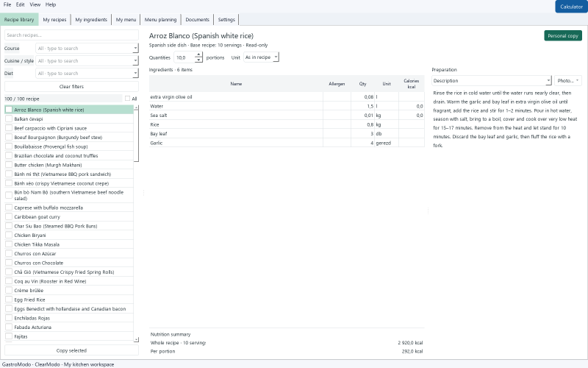The height and width of the screenshot is (368, 588).
Task: Click the recipe list scrollbar down arrow
Action: pos(136,339)
